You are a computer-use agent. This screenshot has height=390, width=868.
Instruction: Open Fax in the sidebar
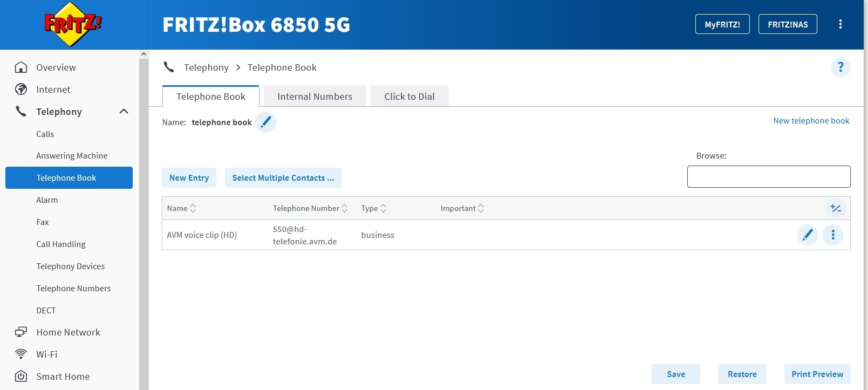click(43, 222)
